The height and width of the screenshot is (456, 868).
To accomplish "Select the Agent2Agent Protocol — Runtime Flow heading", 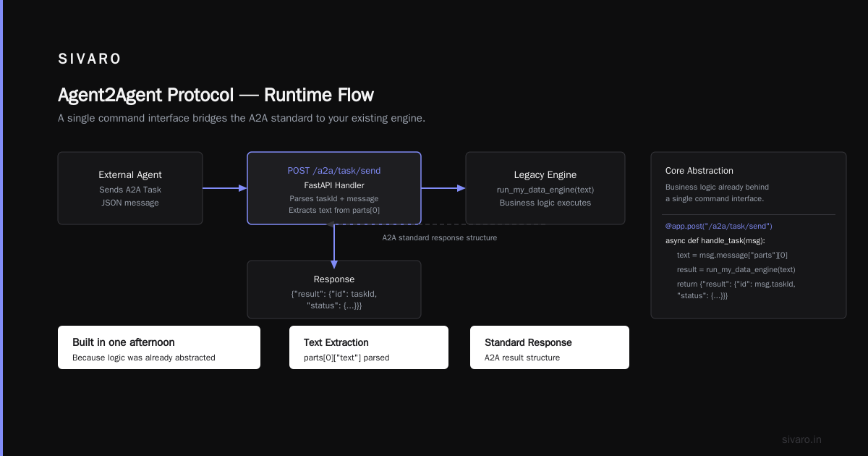I will point(216,95).
